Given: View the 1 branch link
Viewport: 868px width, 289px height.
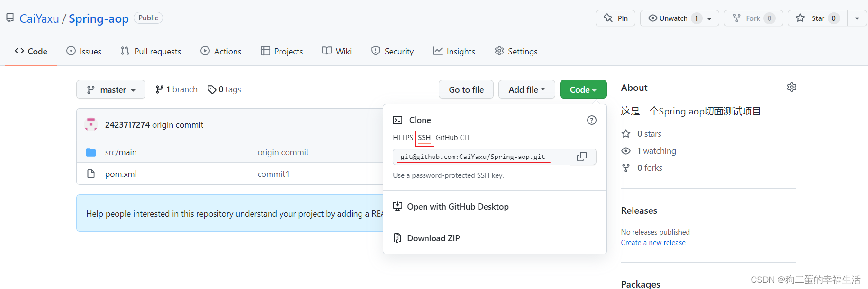Looking at the screenshot, I should coord(176,89).
